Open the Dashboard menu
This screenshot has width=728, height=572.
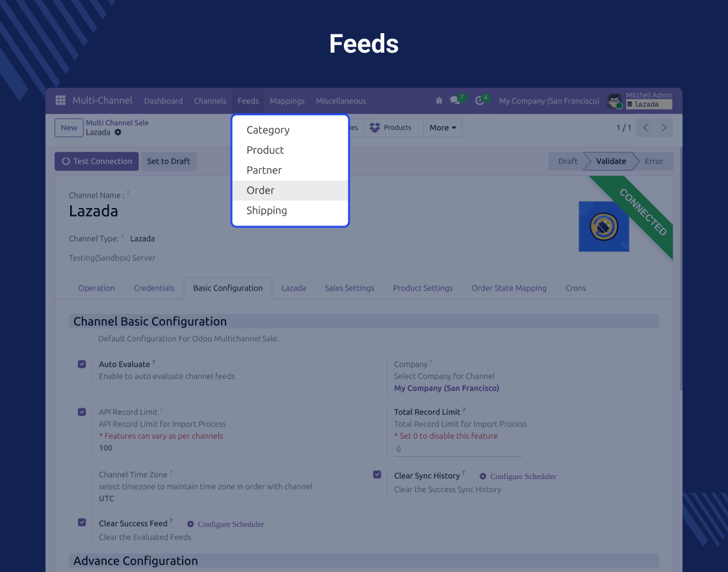[x=163, y=101]
